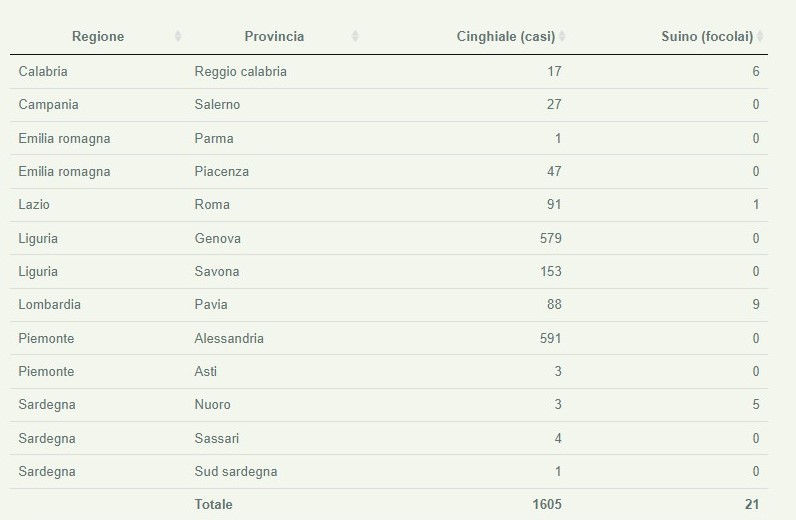796x520 pixels.
Task: Click the Campania region cell
Action: [48, 105]
